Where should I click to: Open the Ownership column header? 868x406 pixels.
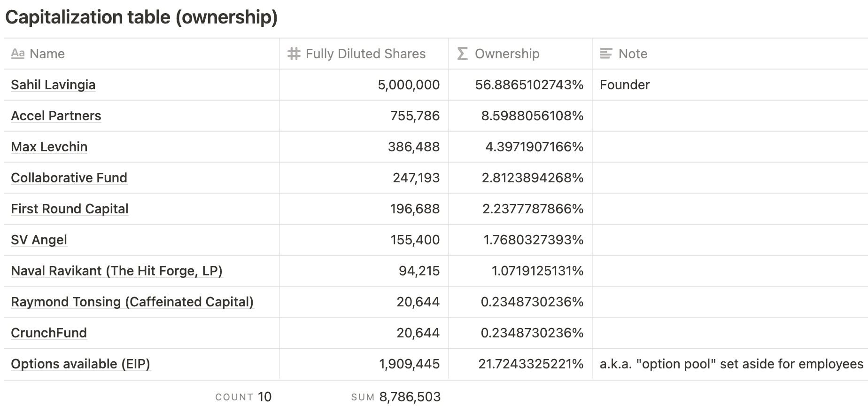point(520,54)
